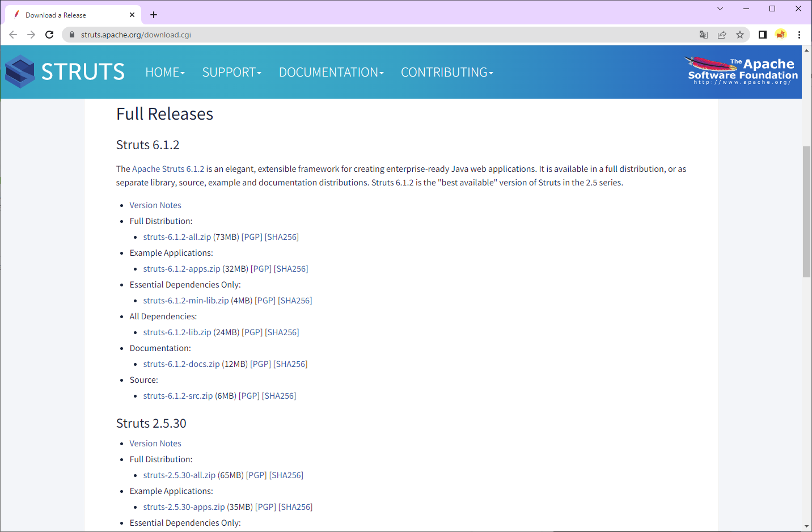This screenshot has height=532, width=812.
Task: Expand the HOME navigation dropdown
Action: click(x=164, y=72)
